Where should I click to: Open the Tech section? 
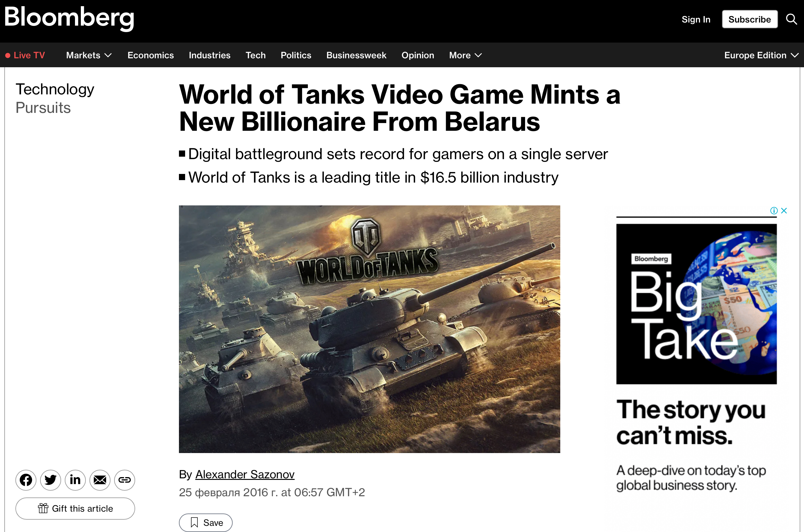pos(255,55)
